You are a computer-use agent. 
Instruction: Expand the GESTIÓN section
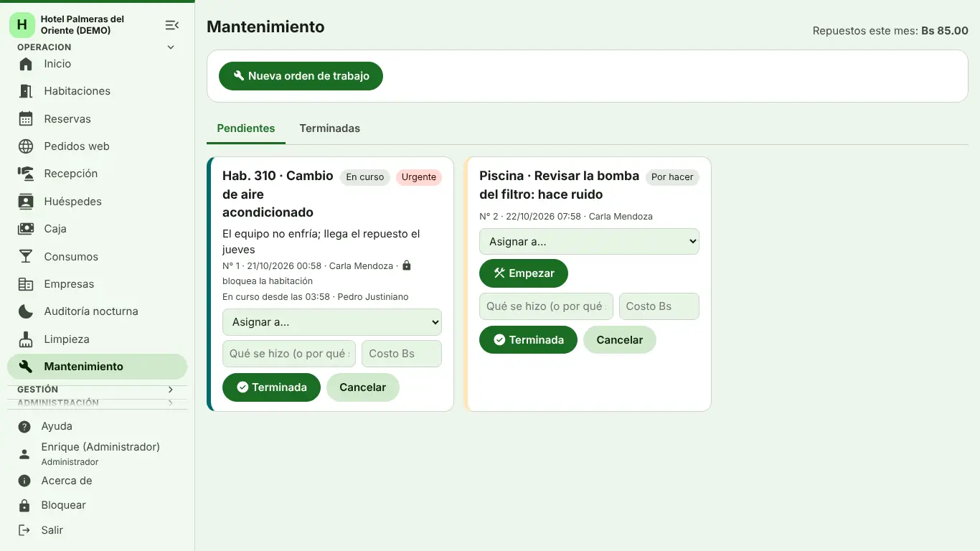click(97, 390)
